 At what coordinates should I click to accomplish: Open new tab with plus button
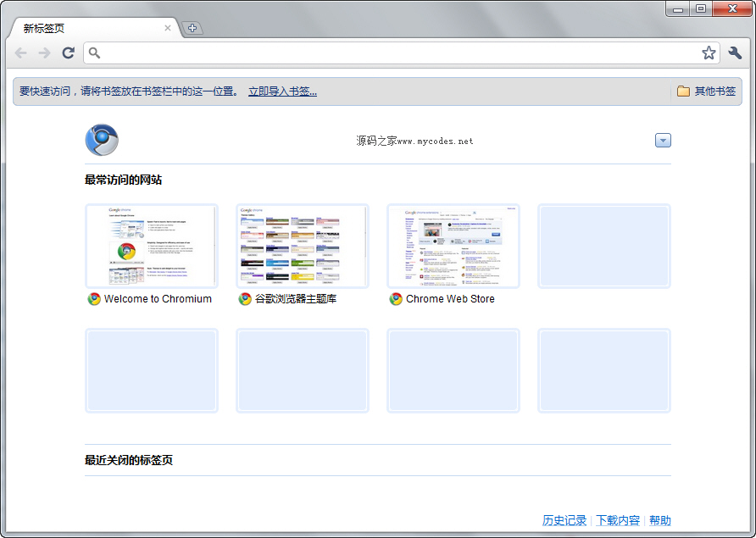(x=192, y=29)
